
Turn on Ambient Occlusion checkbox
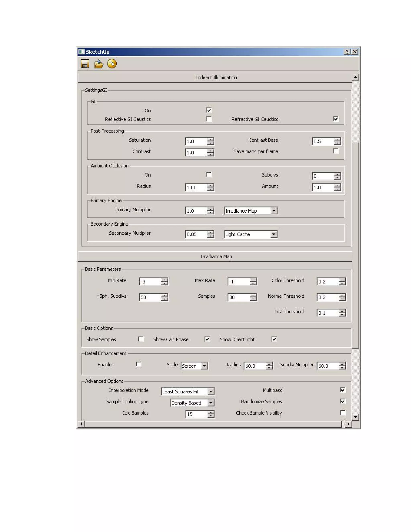(x=209, y=174)
